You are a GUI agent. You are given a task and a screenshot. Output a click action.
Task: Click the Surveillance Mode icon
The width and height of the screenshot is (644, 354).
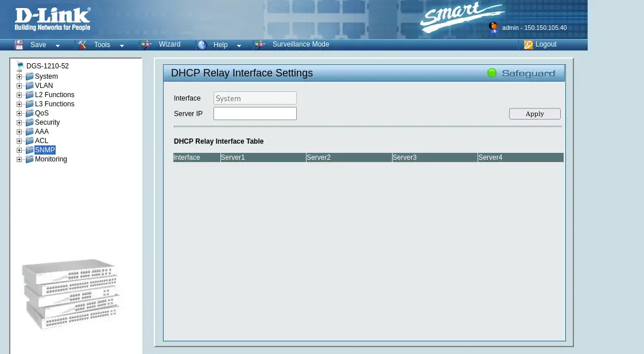click(260, 44)
